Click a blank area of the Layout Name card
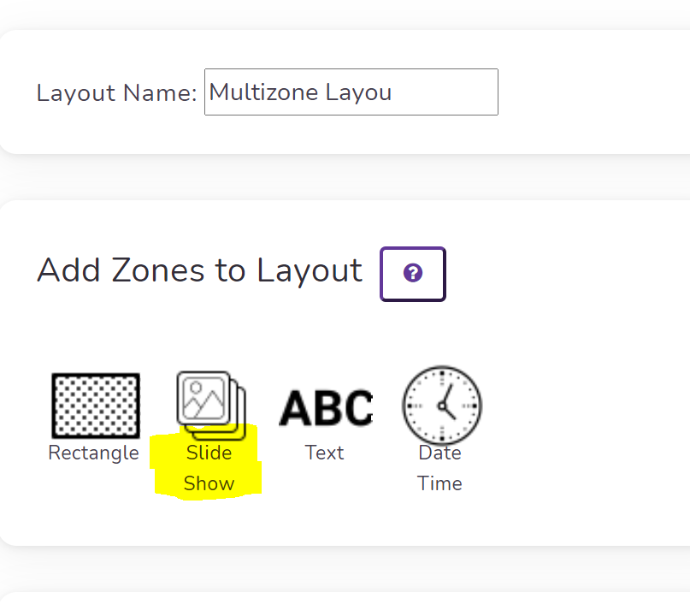This screenshot has width=690, height=616. tap(594, 92)
